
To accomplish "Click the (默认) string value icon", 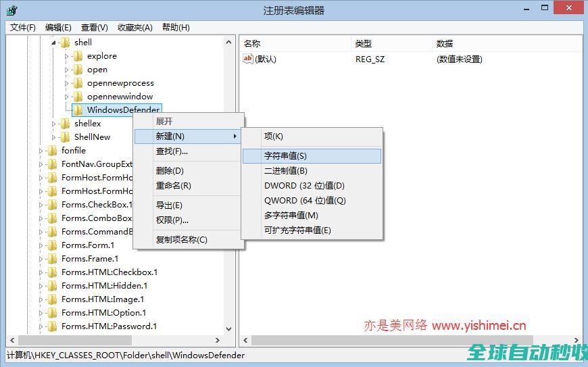I will pos(248,59).
